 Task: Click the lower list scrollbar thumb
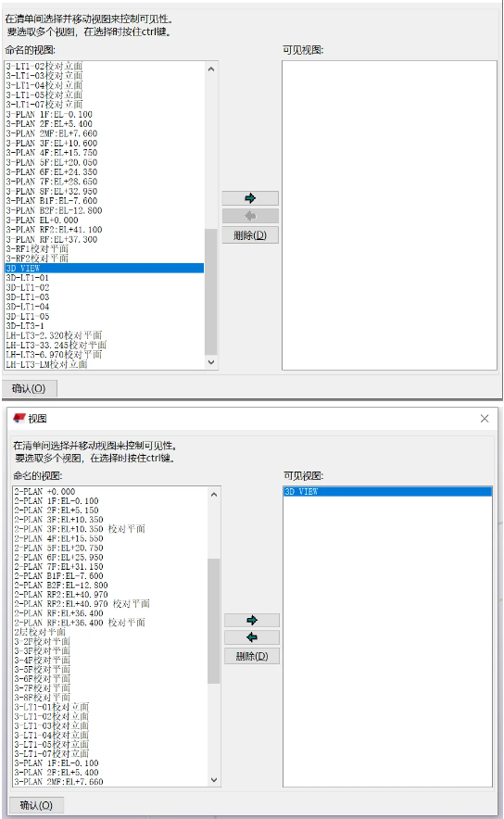[x=214, y=621]
